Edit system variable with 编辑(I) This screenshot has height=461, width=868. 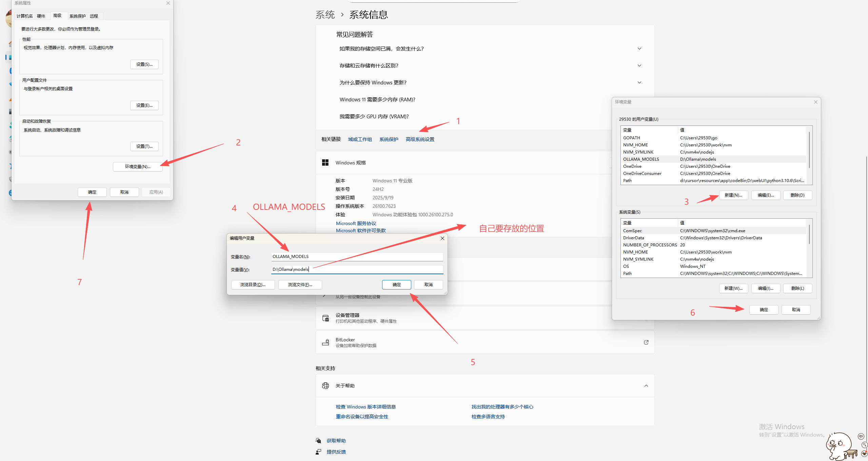766,288
